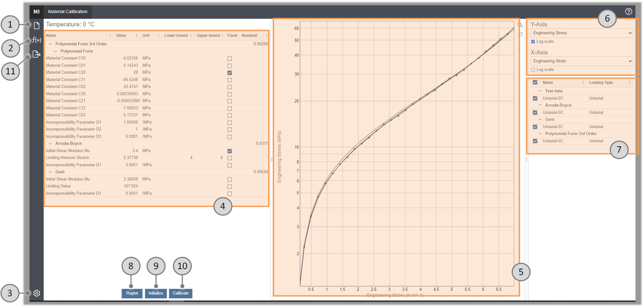Open the help question mark icon
The image size is (644, 307).
pos(629,11)
